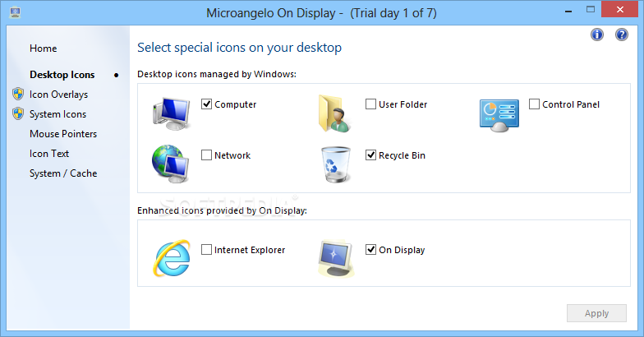
Task: Click the Apply button
Action: tap(596, 313)
